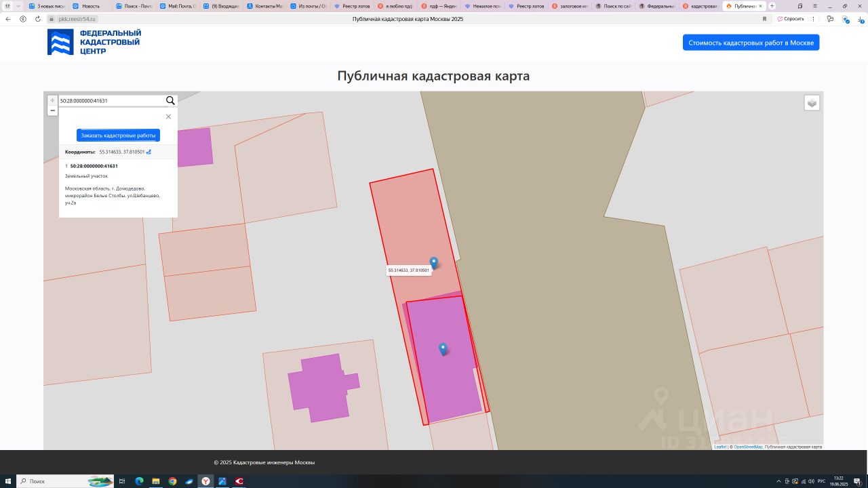Zoom in the cadastral map

(52, 100)
